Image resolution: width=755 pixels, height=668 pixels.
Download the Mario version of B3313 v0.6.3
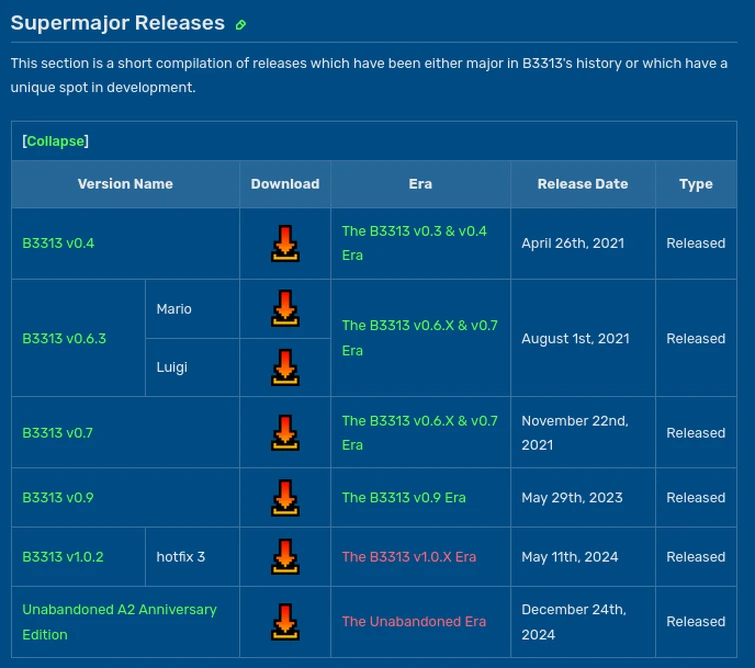[x=285, y=308]
